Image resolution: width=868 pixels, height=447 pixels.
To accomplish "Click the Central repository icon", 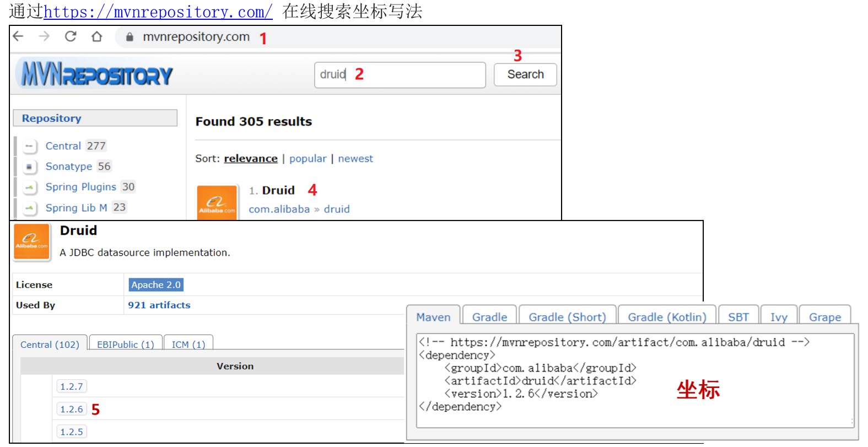I will [x=29, y=146].
